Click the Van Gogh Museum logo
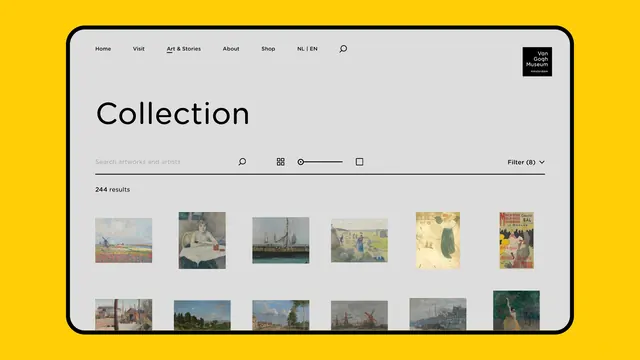Image resolution: width=640 pixels, height=360 pixels. tap(537, 62)
